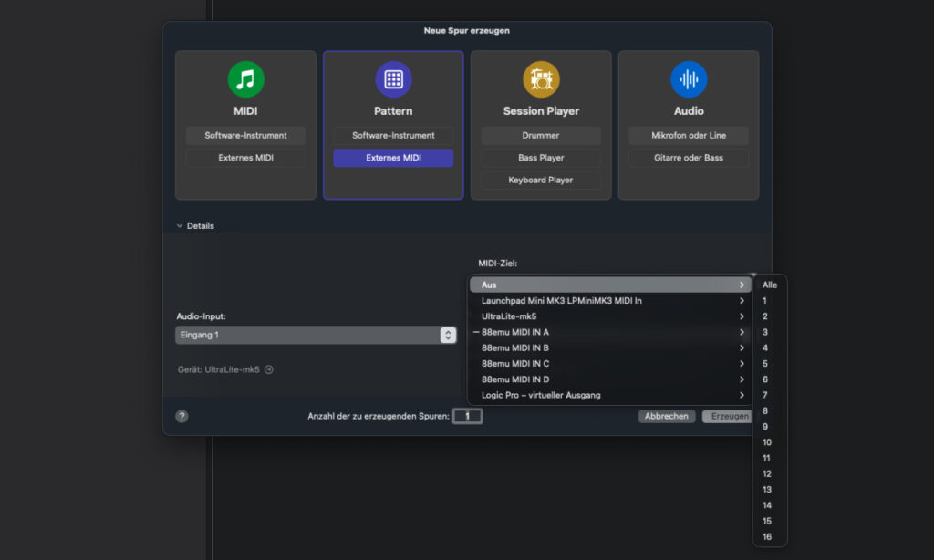Click the blue Audio waveform icon
Image resolution: width=934 pixels, height=560 pixels.
pyautogui.click(x=689, y=79)
